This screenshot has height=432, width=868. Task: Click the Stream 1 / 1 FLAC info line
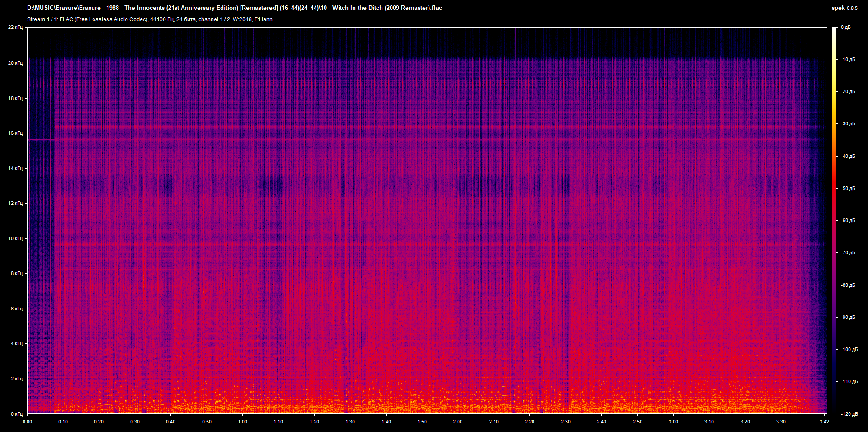(150, 19)
